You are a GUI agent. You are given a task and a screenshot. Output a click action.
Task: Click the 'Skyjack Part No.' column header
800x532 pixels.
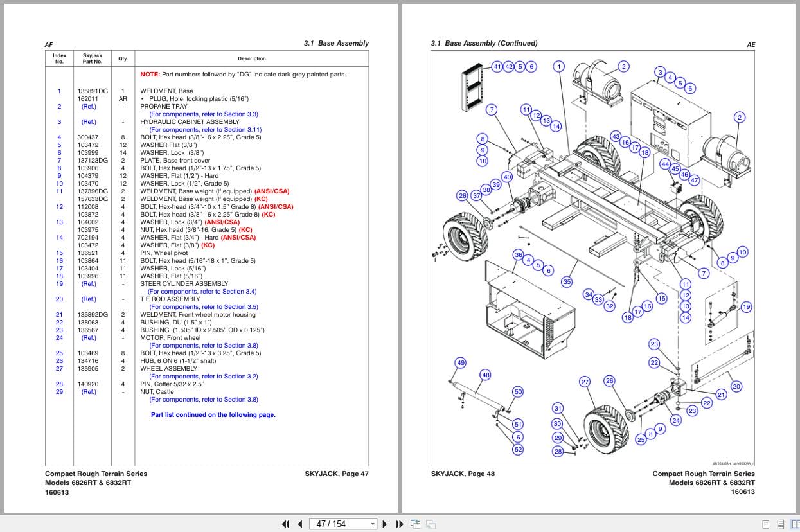click(x=93, y=58)
